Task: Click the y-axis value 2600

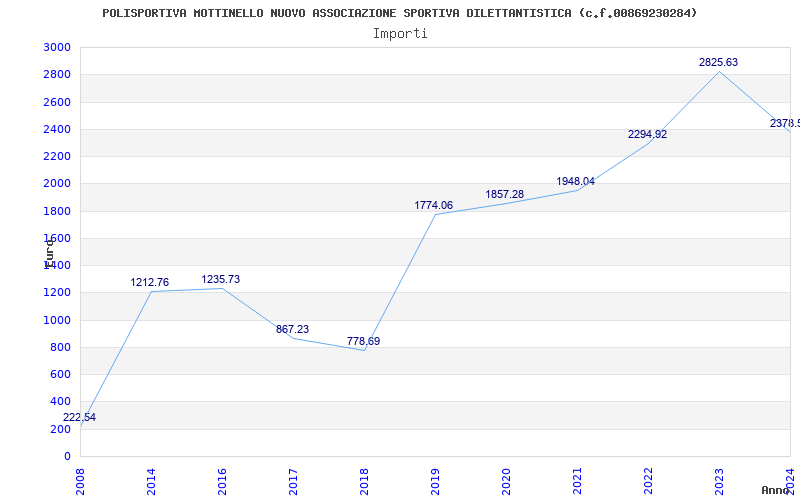Action: pos(57,102)
